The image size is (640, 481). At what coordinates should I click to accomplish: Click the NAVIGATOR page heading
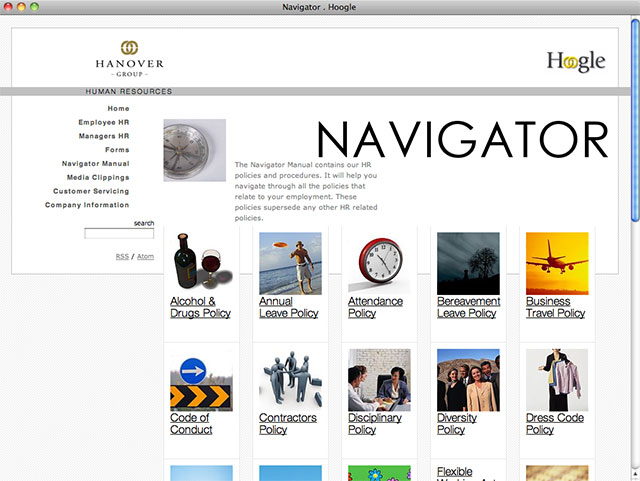(462, 139)
